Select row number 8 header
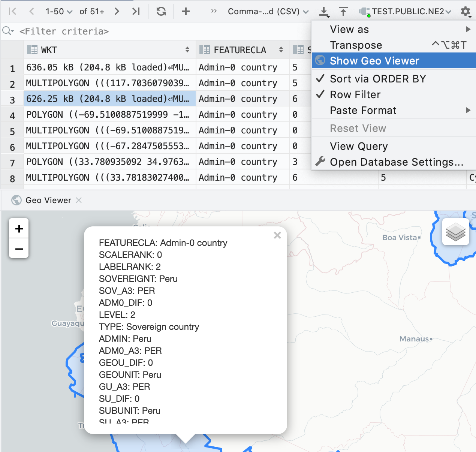Image resolution: width=476 pixels, height=452 pixels. click(12, 178)
